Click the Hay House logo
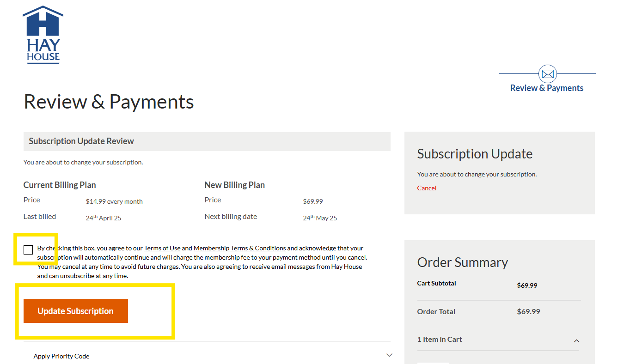The height and width of the screenshot is (364, 630). tap(43, 35)
